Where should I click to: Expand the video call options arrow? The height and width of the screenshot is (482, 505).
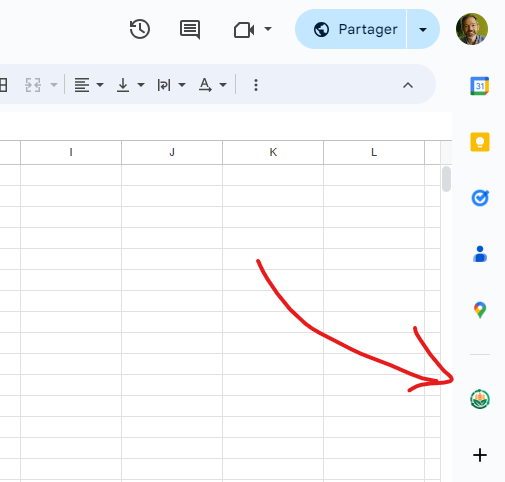pyautogui.click(x=268, y=29)
